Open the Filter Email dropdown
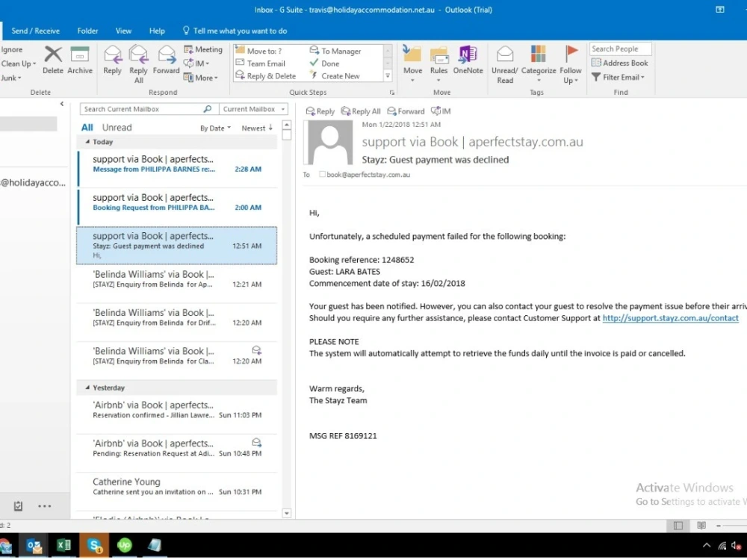 618,77
